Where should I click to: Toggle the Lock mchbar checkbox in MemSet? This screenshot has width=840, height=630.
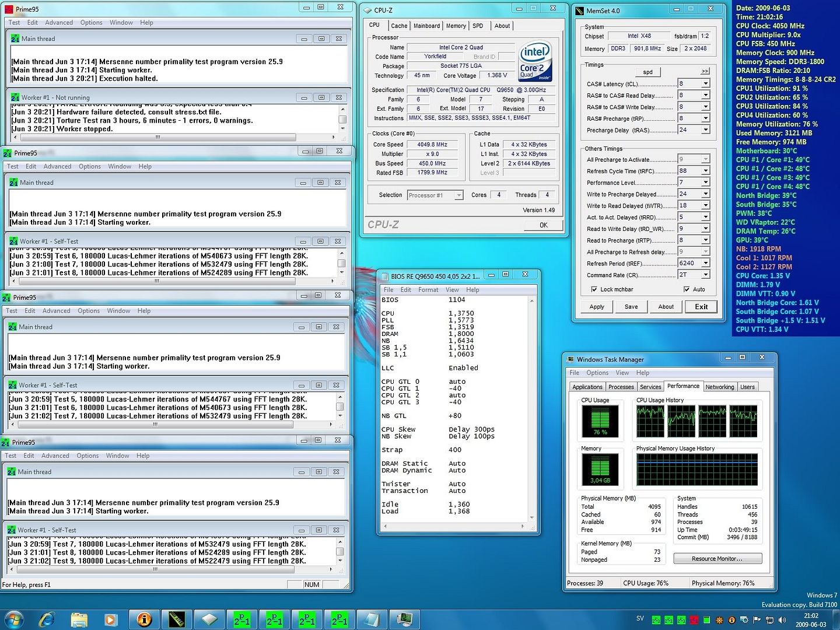(594, 289)
